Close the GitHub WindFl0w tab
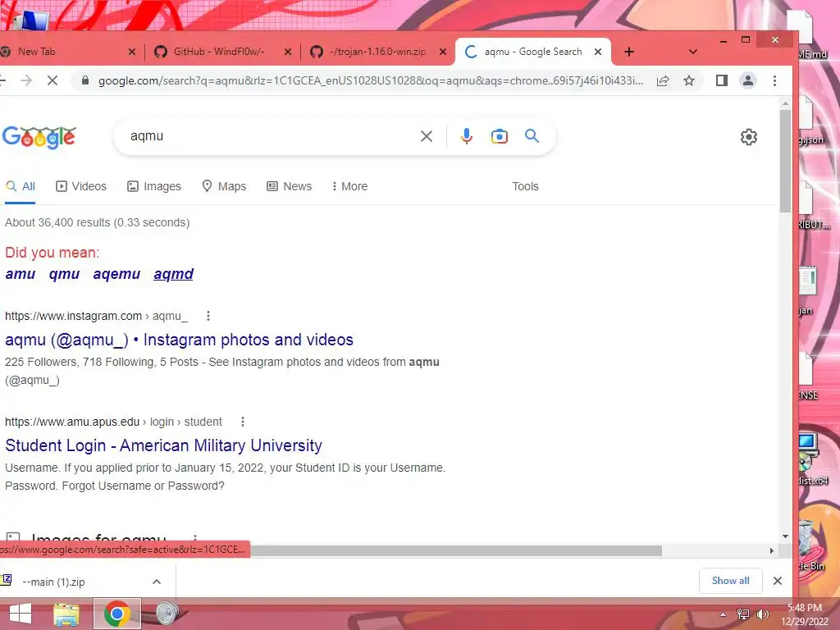This screenshot has width=840, height=630. coord(288,52)
